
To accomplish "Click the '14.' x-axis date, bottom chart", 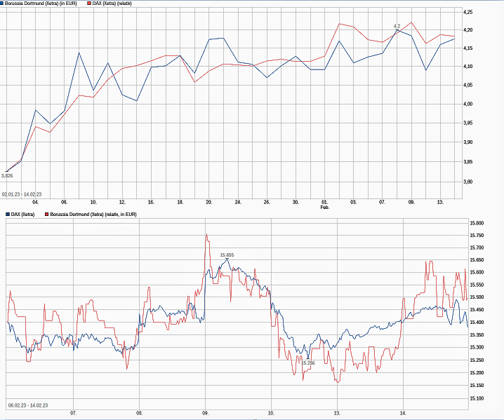I will point(403,413).
